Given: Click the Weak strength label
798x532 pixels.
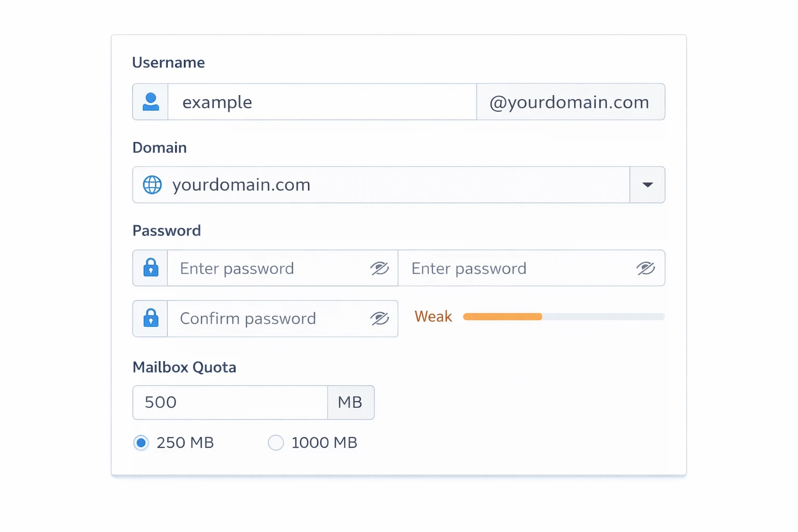Looking at the screenshot, I should (x=433, y=316).
